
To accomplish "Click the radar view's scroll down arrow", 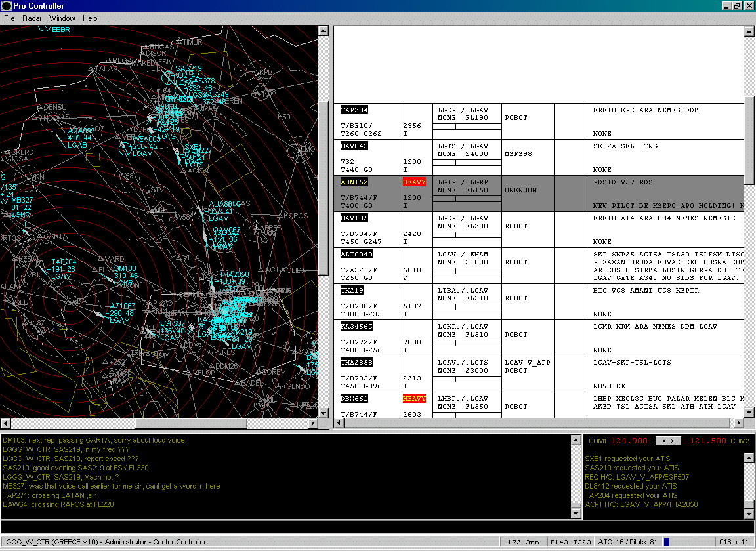I will pyautogui.click(x=323, y=413).
